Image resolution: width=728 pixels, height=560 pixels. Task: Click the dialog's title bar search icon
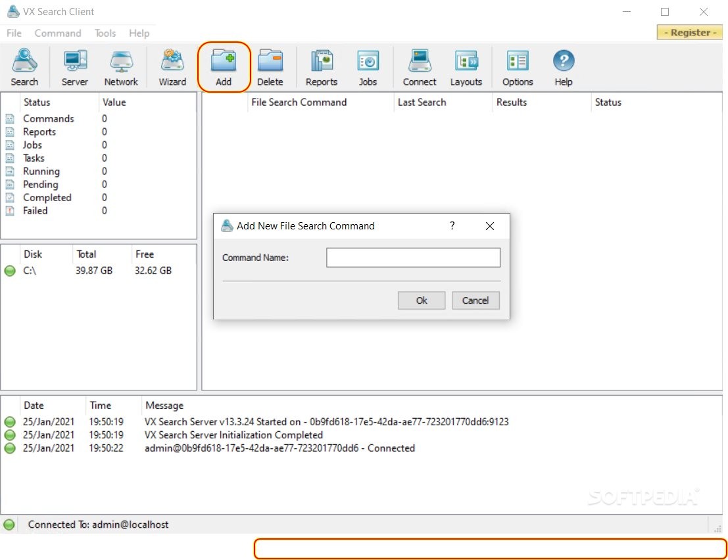227,226
